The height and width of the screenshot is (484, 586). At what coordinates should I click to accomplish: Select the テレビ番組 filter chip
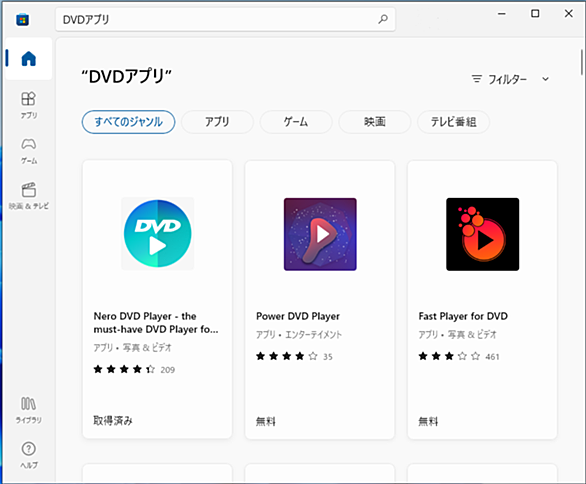coord(453,122)
